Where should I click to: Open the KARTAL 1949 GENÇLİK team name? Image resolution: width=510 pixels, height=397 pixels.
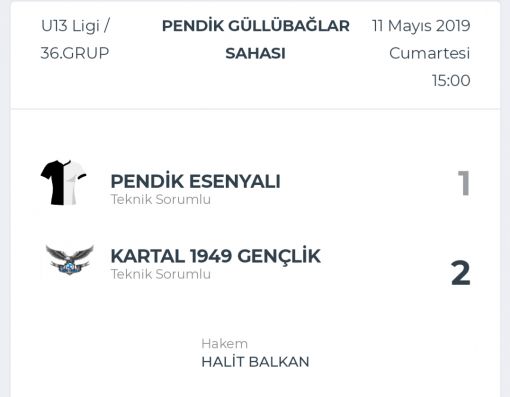pos(215,256)
